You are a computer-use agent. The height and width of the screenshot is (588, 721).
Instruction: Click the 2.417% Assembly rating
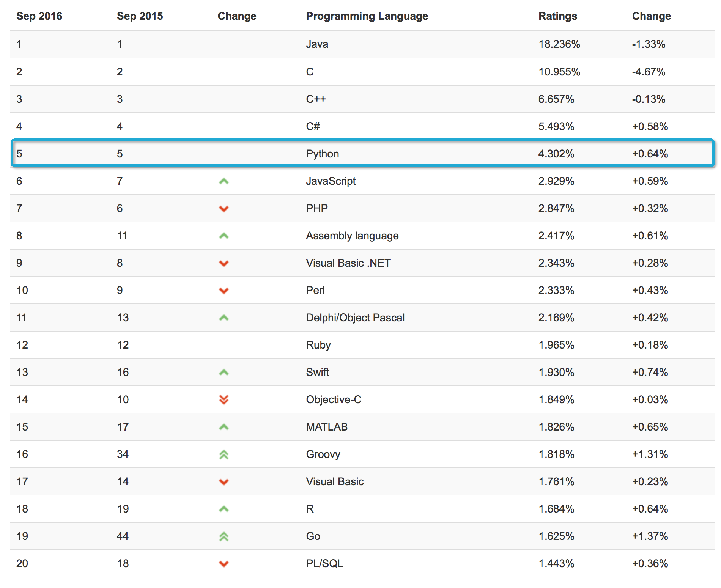point(556,236)
